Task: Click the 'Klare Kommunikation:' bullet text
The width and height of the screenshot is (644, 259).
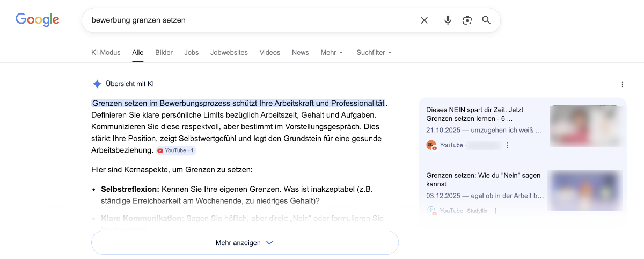Action: point(142,219)
